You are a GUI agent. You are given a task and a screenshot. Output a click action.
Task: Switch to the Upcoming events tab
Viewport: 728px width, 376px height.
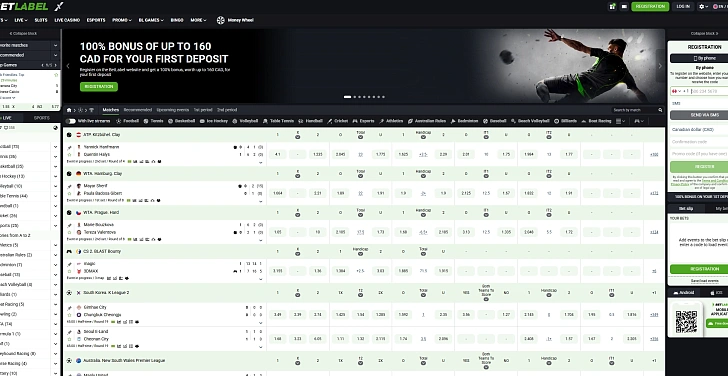click(x=173, y=110)
